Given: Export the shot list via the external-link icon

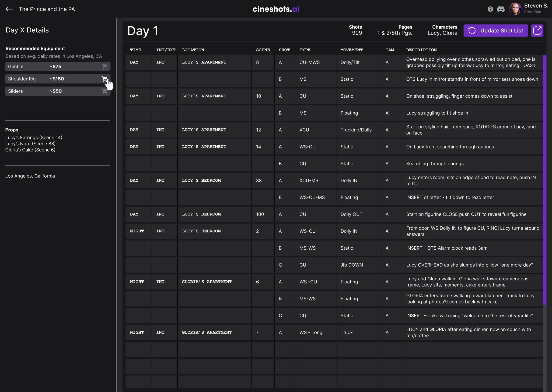Looking at the screenshot, I should [x=537, y=30].
